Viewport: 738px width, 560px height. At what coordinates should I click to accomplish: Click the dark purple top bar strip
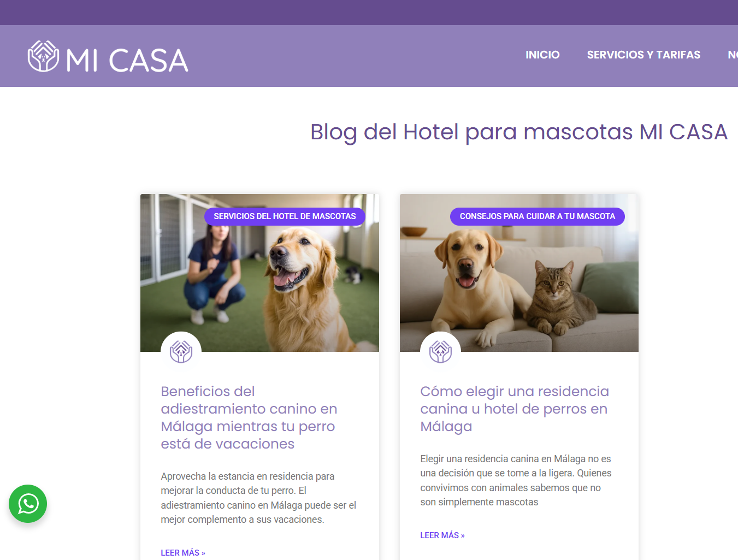click(x=369, y=13)
